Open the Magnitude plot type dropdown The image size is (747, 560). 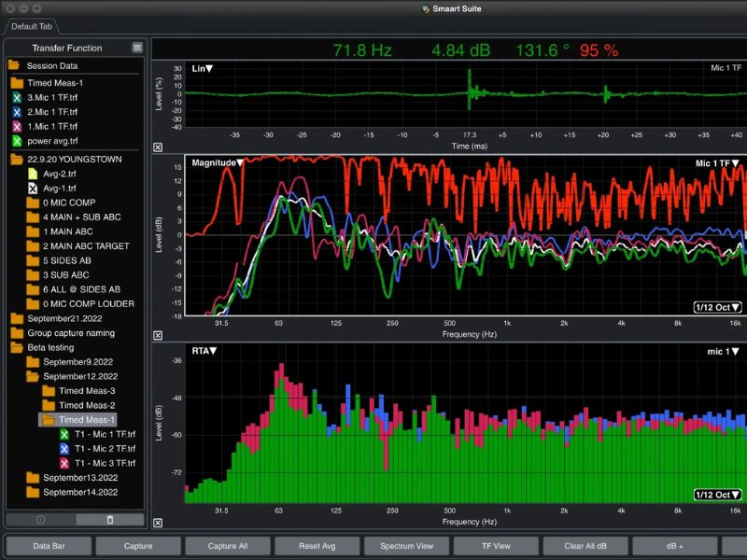[218, 163]
